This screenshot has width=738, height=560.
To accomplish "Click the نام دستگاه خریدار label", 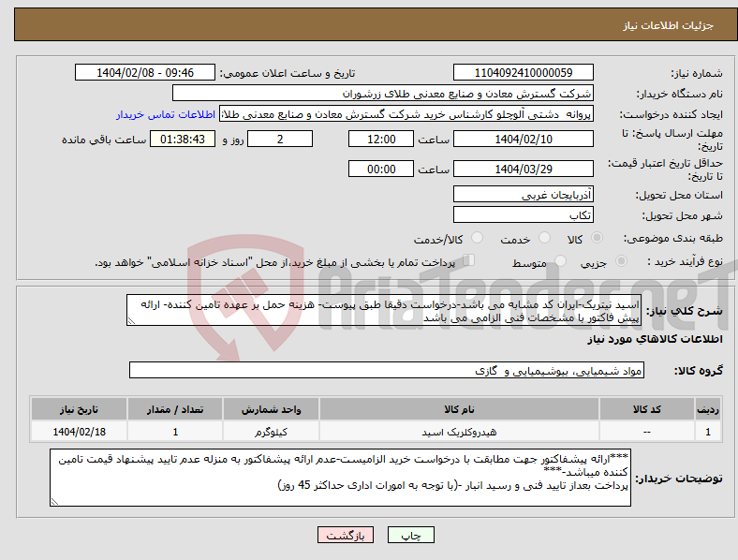I will point(680,94).
